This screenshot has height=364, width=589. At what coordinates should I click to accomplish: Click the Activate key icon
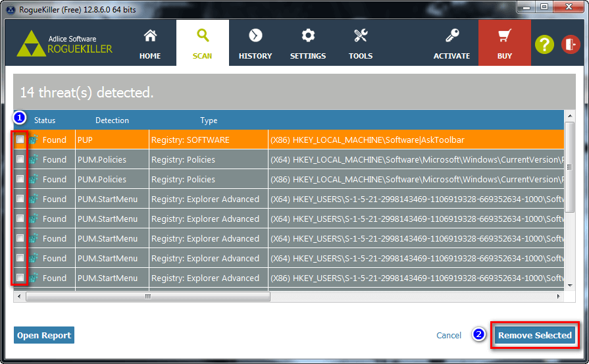tap(451, 36)
